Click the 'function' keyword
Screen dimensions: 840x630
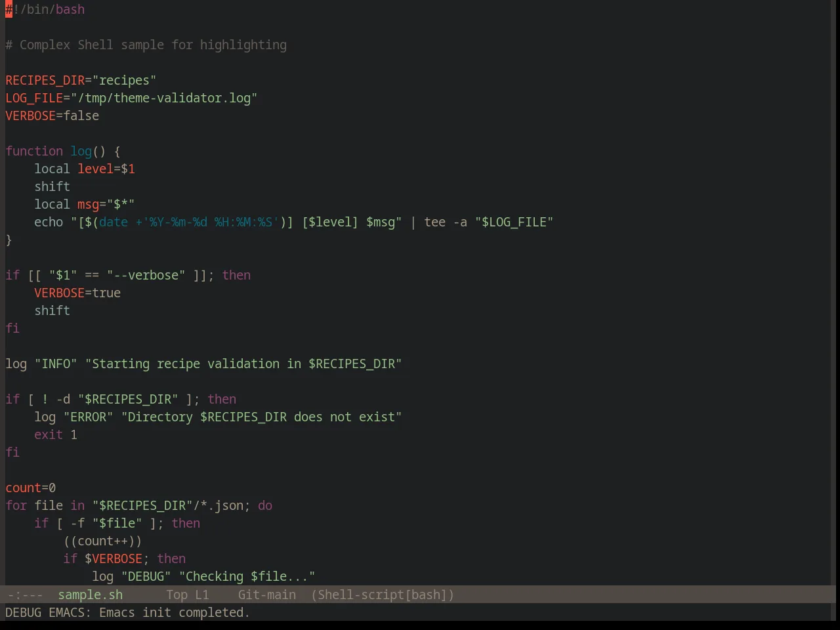(34, 151)
